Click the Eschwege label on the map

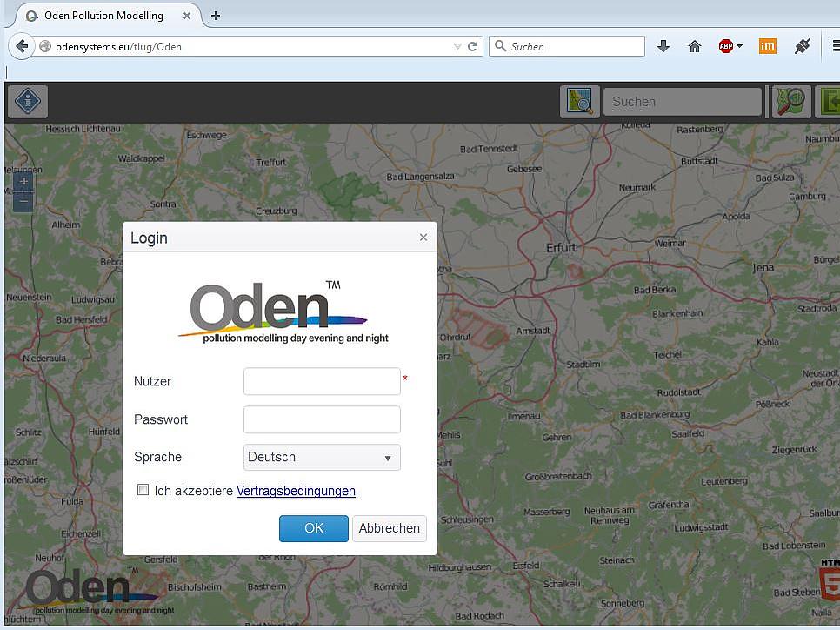tap(206, 135)
